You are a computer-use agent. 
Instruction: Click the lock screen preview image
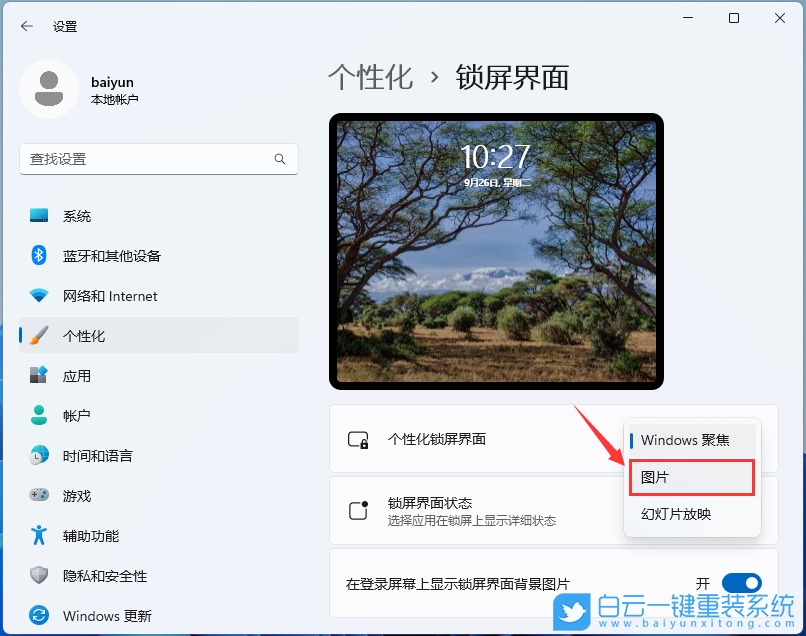point(496,250)
